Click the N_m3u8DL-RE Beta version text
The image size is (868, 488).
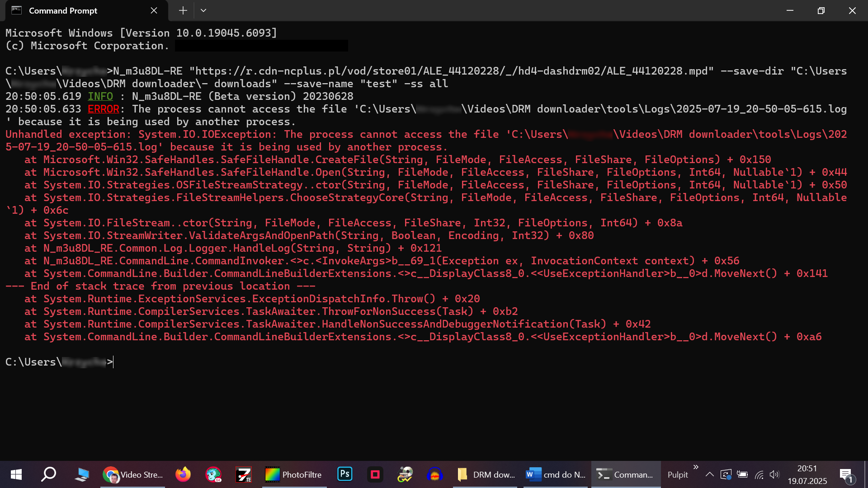click(243, 97)
